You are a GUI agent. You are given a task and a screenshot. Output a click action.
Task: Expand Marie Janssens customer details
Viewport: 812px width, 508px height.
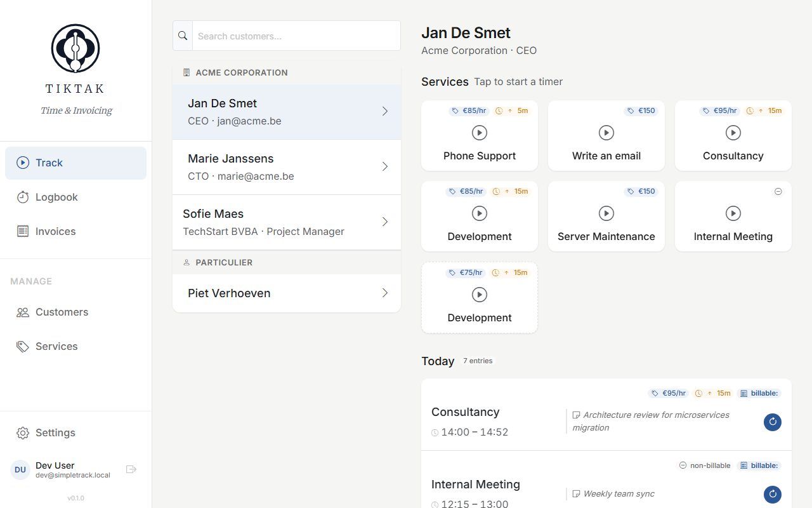coord(384,166)
